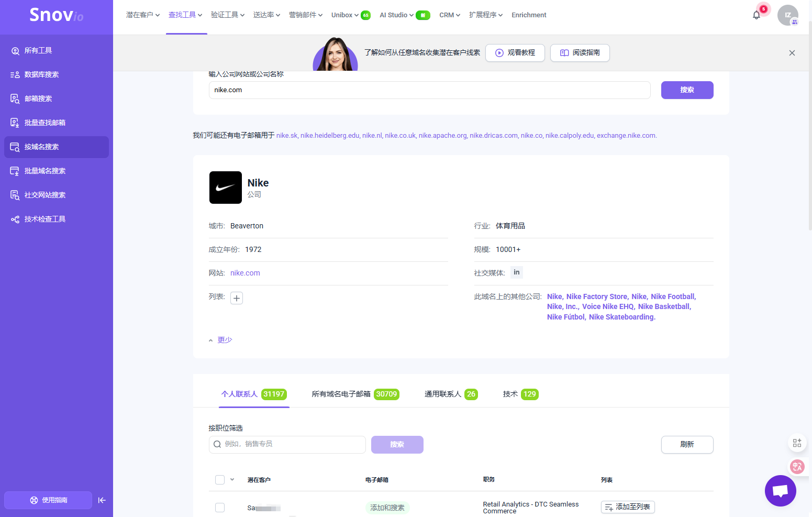This screenshot has height=517, width=812.
Task: Open the nike.co.uk domain link
Action: (400, 136)
